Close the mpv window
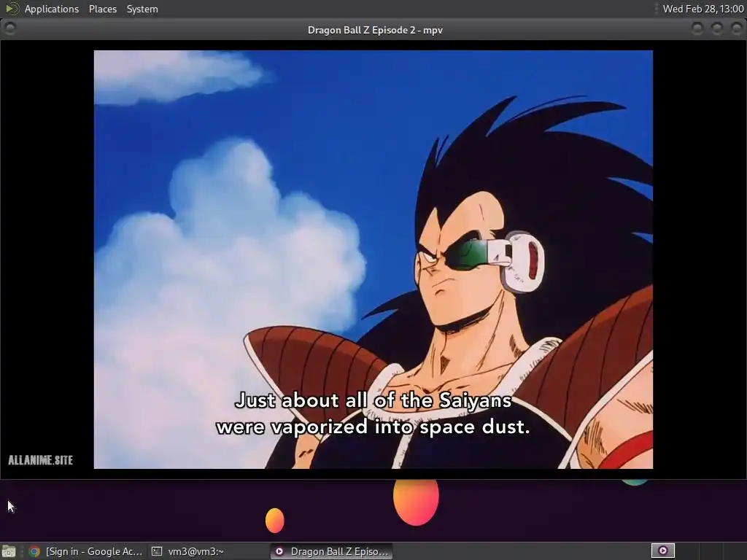Image resolution: width=747 pixels, height=560 pixels. click(x=737, y=29)
